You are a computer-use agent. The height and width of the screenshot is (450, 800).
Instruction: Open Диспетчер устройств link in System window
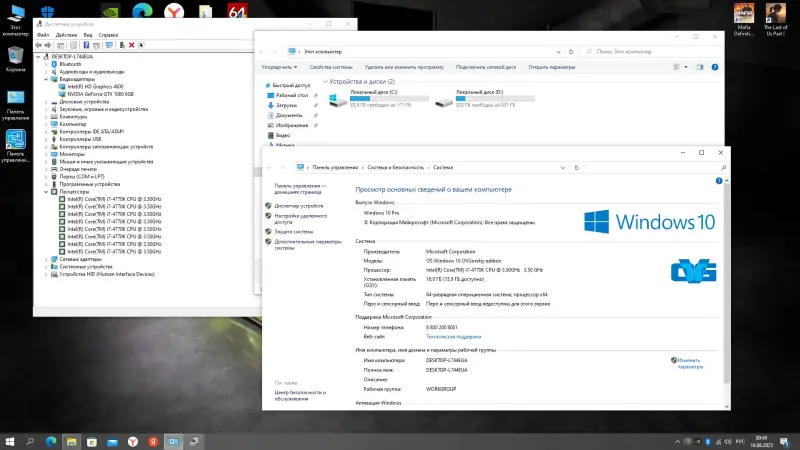[x=298, y=206]
